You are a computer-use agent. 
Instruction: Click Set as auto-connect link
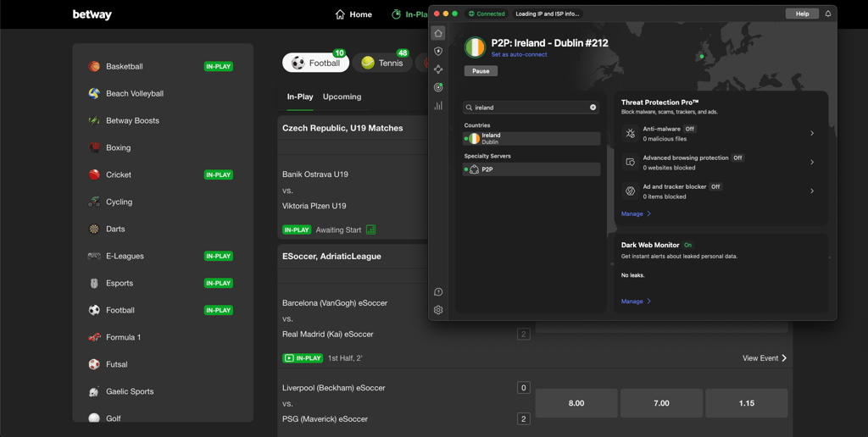coord(520,54)
